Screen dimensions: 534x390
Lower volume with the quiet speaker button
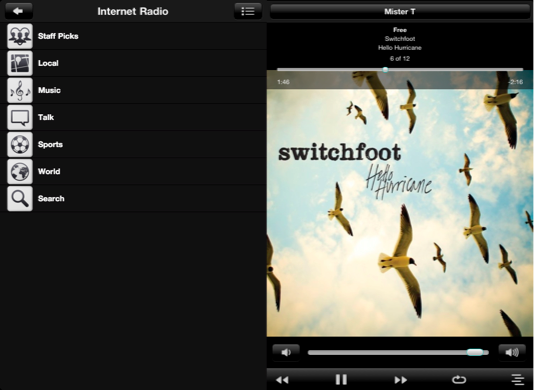pyautogui.click(x=286, y=352)
